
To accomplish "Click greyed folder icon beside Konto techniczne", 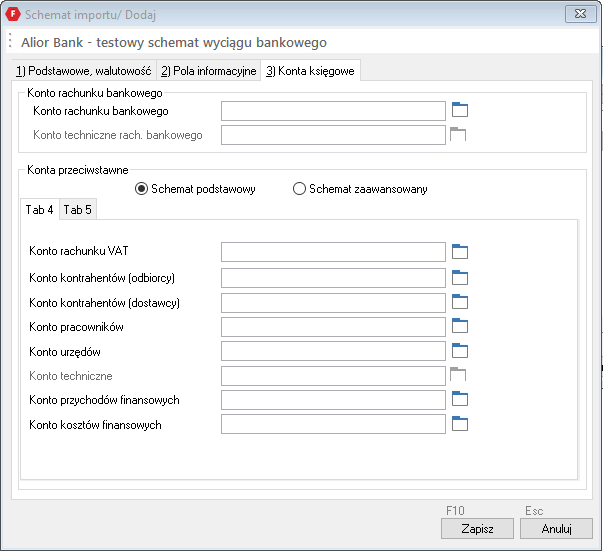I will point(458,375).
